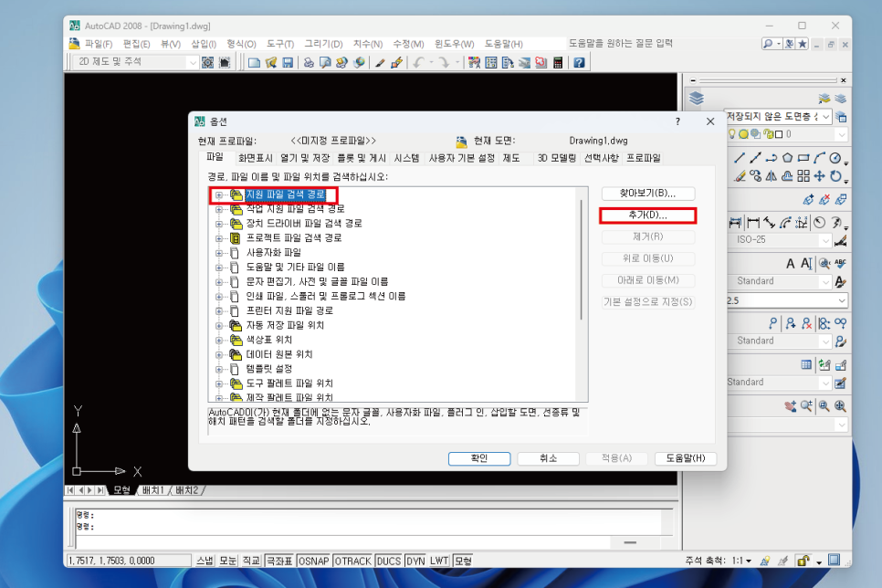Viewport: 882px width, 588px height.
Task: Click the New drawing icon in the toolbar
Action: click(254, 62)
